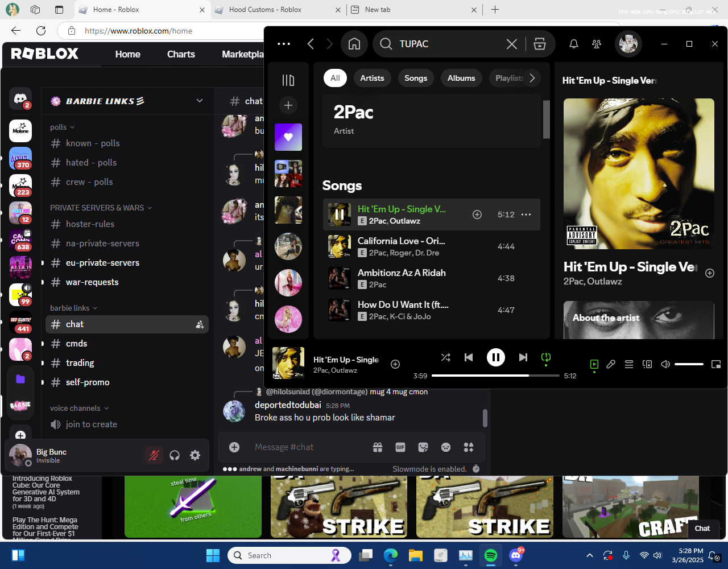
Task: Collapse the barbie links category
Action: 74,308
